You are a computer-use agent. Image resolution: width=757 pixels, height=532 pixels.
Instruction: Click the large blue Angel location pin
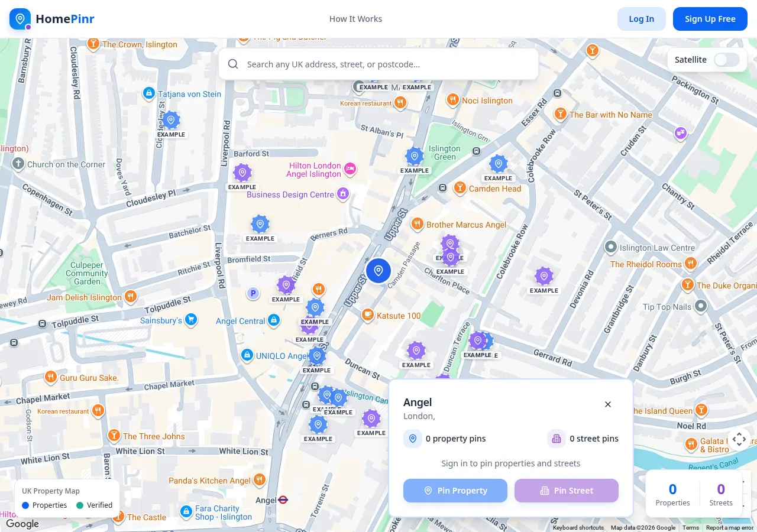378,271
